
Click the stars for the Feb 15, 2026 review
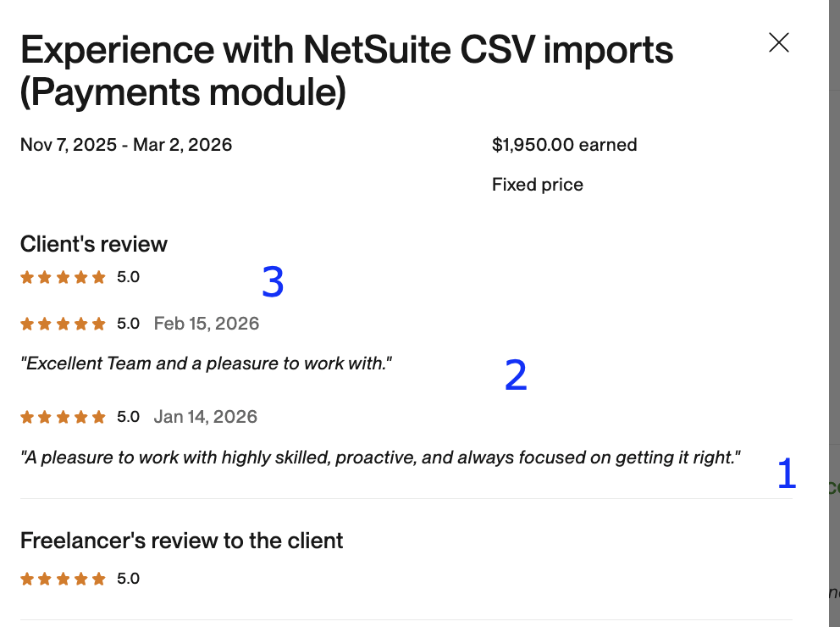[x=64, y=324]
